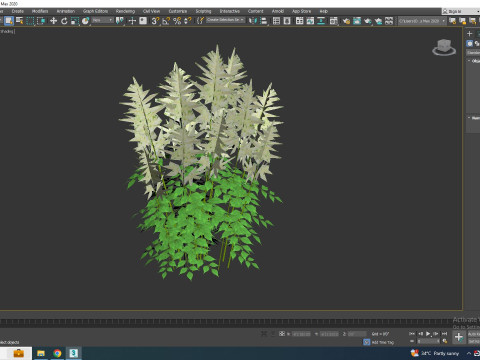This screenshot has height=360, width=480.
Task: Open the Animation menu
Action: point(66,11)
